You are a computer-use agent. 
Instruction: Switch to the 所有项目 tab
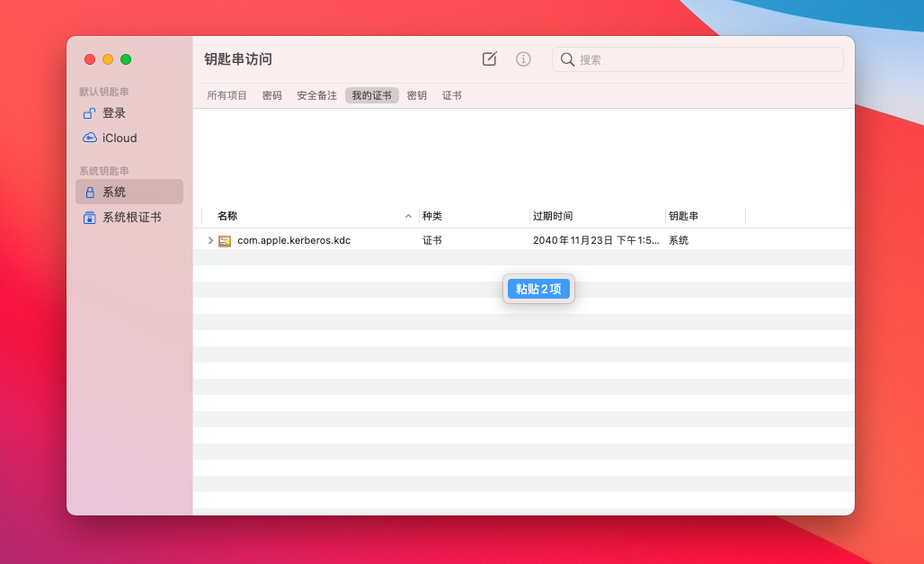pyautogui.click(x=227, y=95)
